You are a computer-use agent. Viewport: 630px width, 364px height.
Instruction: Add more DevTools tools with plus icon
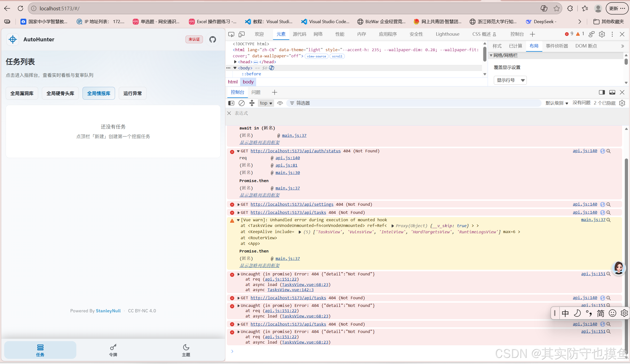(x=532, y=34)
